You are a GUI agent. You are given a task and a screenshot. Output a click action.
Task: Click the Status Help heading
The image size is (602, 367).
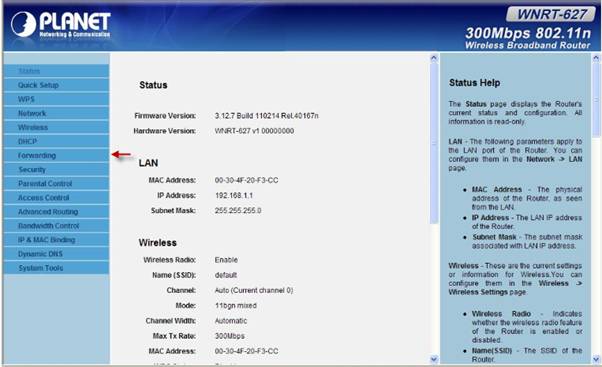pyautogui.click(x=475, y=83)
